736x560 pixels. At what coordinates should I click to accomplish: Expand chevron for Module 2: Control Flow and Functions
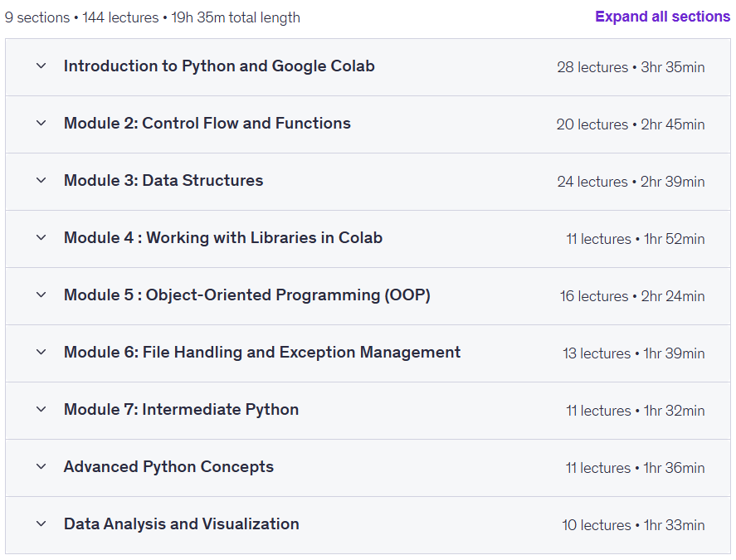point(41,124)
